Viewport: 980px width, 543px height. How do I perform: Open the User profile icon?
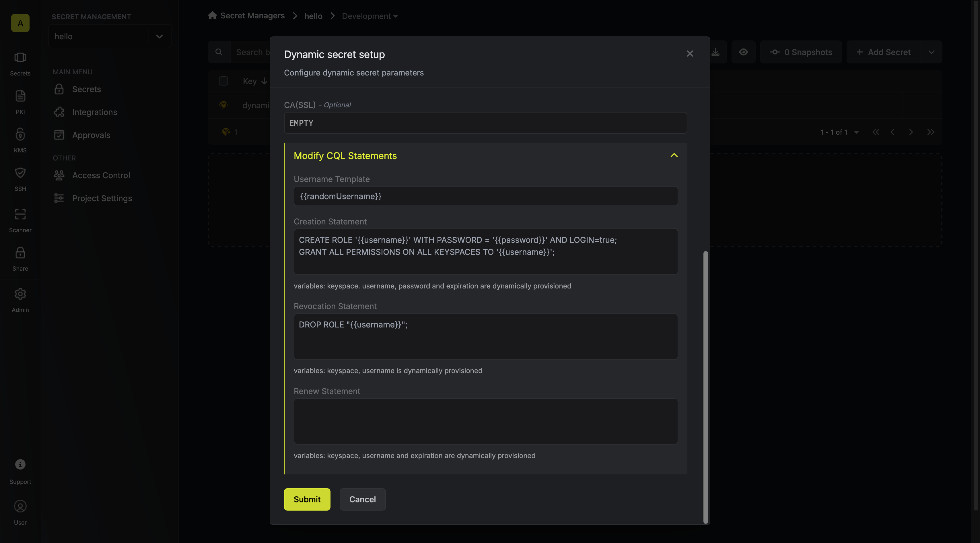pyautogui.click(x=20, y=506)
